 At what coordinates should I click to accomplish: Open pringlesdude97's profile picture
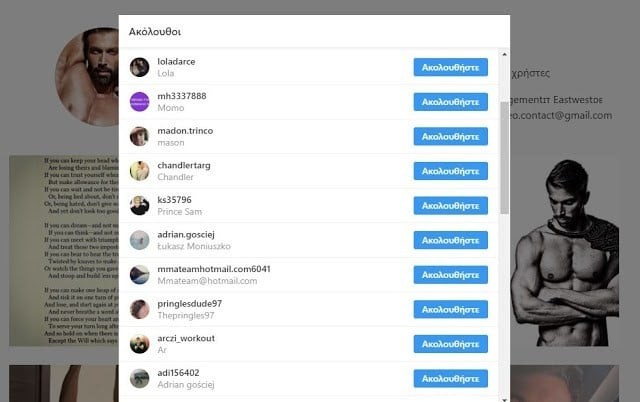pyautogui.click(x=140, y=309)
